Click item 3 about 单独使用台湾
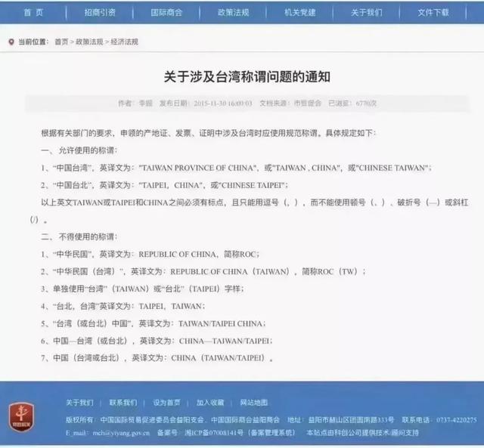 [x=142, y=289]
